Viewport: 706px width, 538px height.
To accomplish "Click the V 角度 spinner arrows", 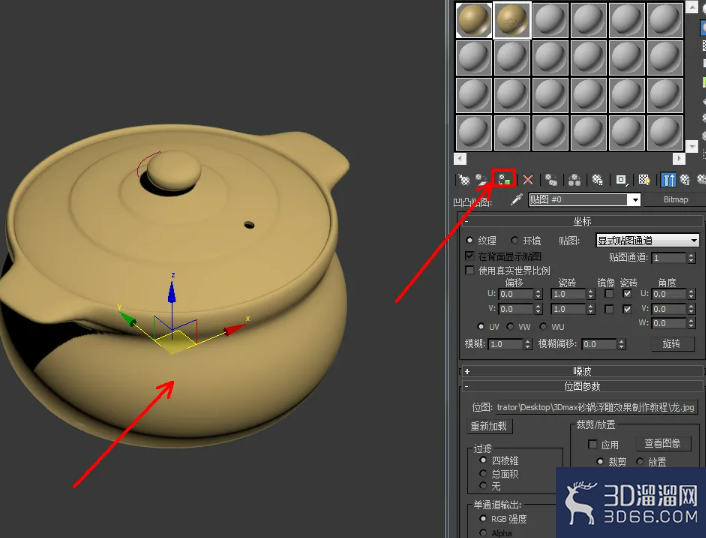I will coord(691,309).
